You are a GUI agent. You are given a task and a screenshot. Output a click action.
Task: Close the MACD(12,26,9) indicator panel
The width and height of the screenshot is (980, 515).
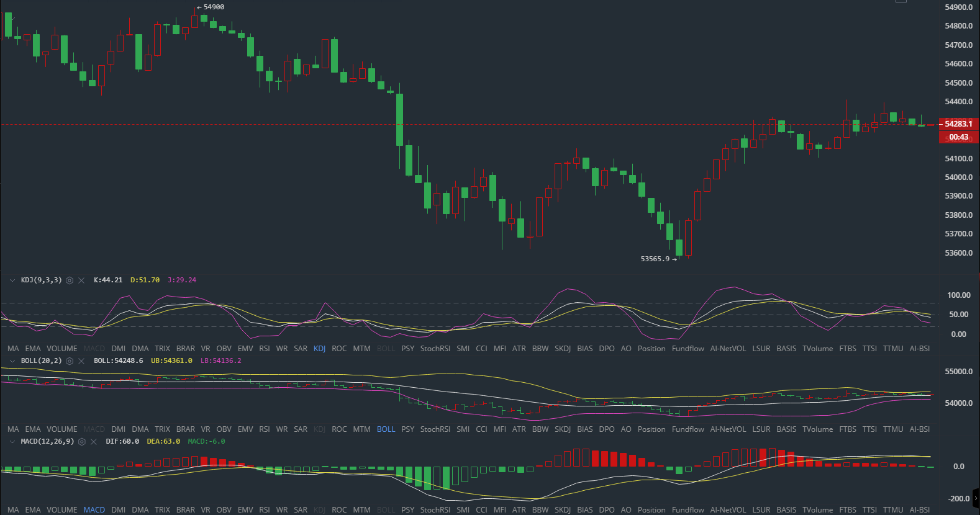[94, 442]
